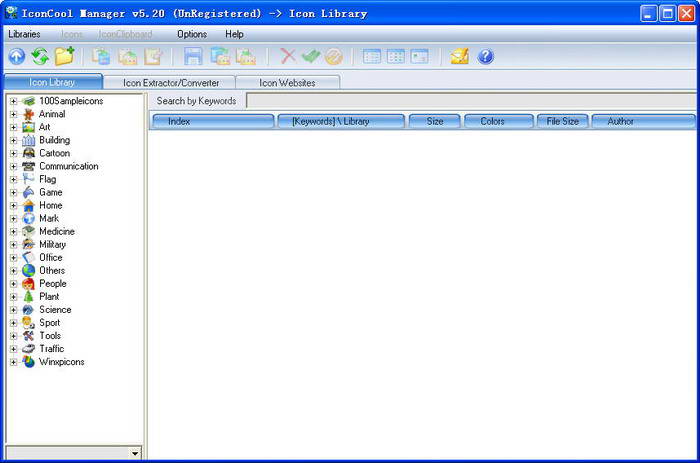Select the Others library label

point(52,271)
